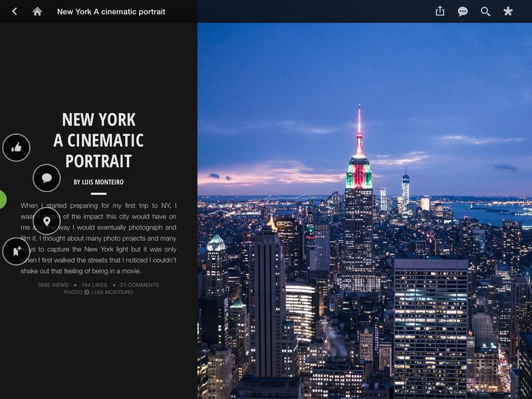Tap the story introduction paragraph
Viewport: 532px width, 399px height.
(98, 238)
